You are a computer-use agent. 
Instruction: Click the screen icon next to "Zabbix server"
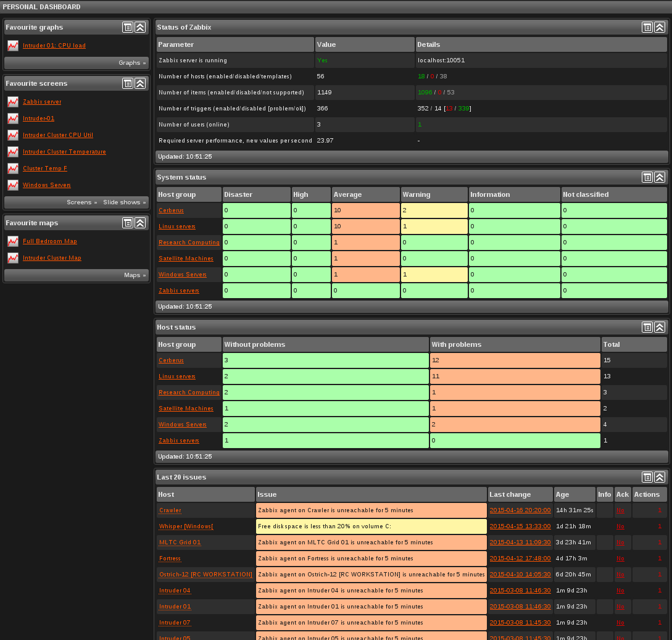click(x=13, y=102)
